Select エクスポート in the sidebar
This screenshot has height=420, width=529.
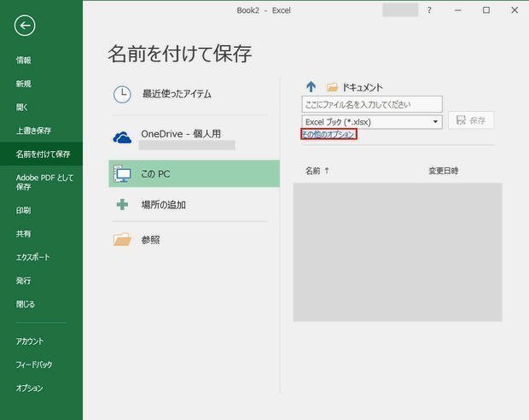pos(32,257)
